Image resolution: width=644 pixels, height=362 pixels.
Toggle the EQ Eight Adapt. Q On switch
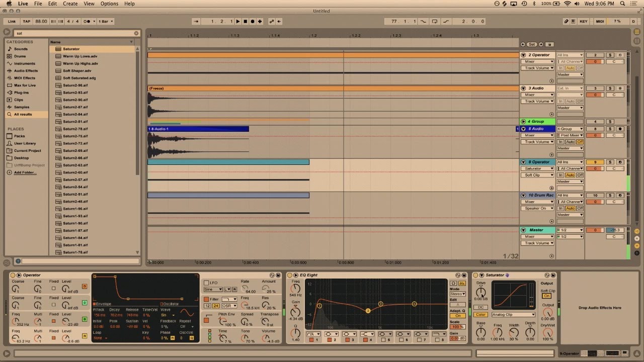pos(457,316)
